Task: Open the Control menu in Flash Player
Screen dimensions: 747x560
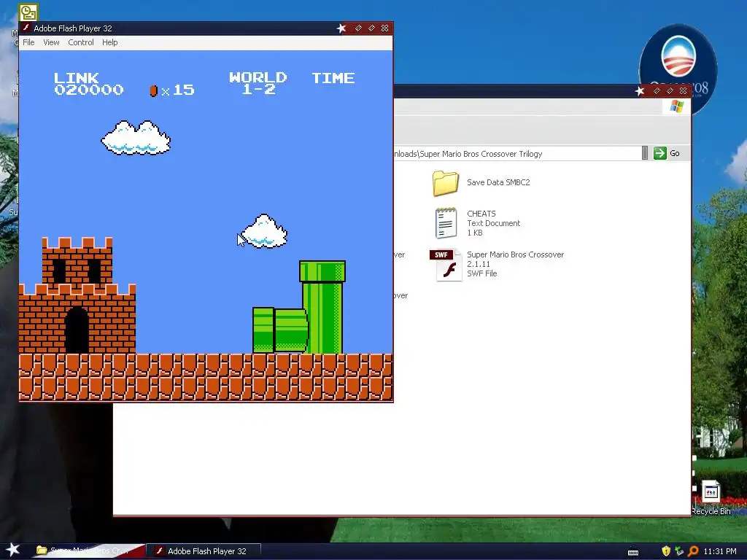Action: click(80, 42)
